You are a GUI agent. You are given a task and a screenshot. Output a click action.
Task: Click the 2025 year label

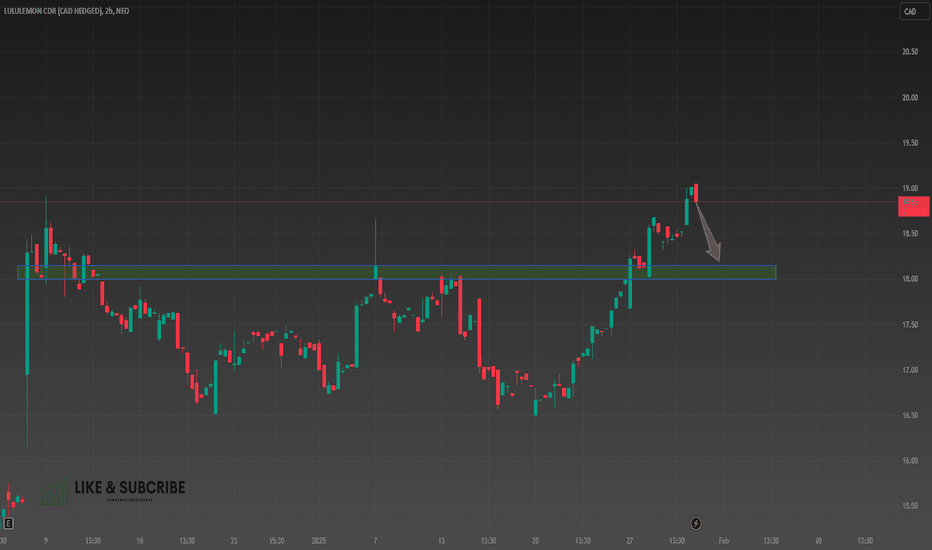click(x=319, y=540)
